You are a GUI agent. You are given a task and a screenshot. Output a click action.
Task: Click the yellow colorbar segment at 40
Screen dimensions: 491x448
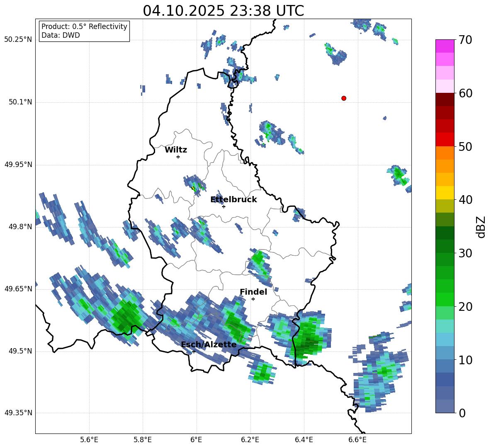[445, 193]
